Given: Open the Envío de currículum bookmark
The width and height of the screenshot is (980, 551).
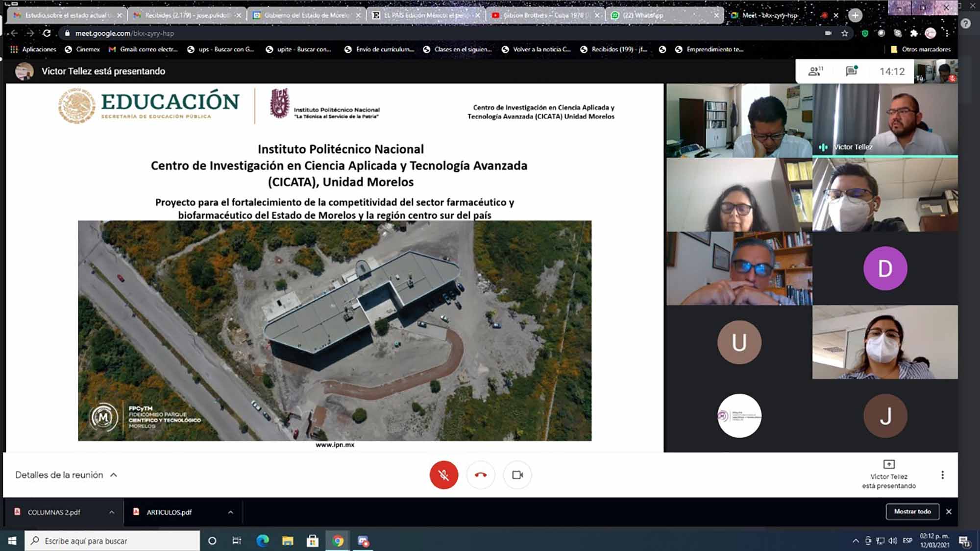Looking at the screenshot, I should click(379, 49).
